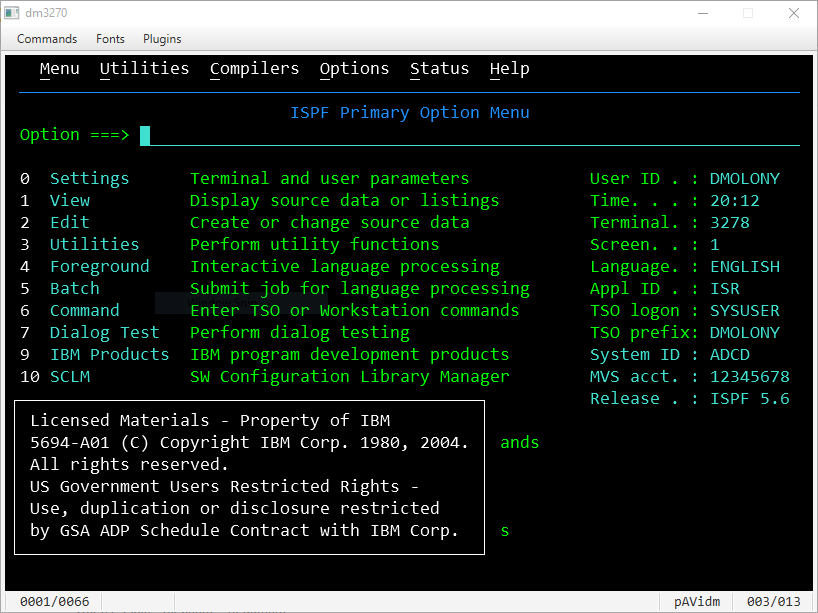Screen dimensions: 818x613
Task: Click the Language value ENGLISH
Action: [x=744, y=267]
